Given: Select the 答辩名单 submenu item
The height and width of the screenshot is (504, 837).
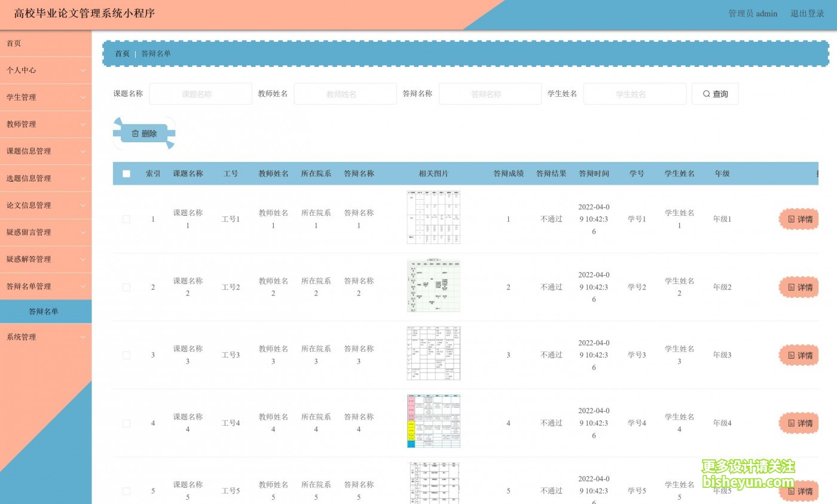Looking at the screenshot, I should click(46, 311).
